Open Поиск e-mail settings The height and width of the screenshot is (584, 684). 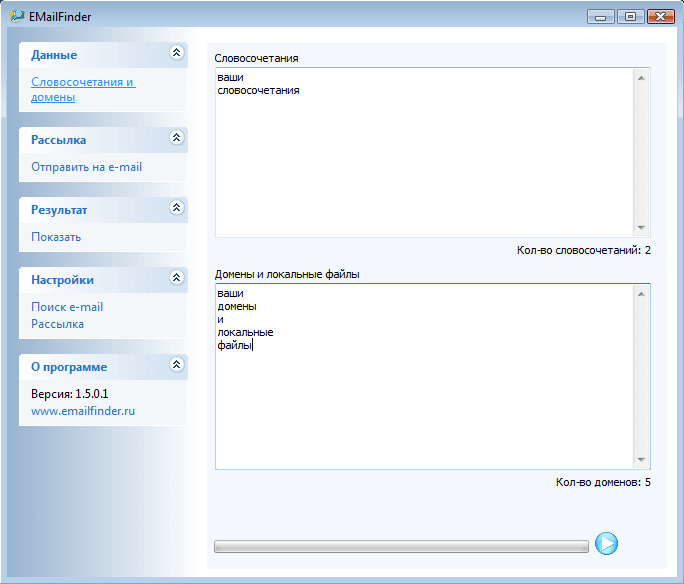(67, 307)
